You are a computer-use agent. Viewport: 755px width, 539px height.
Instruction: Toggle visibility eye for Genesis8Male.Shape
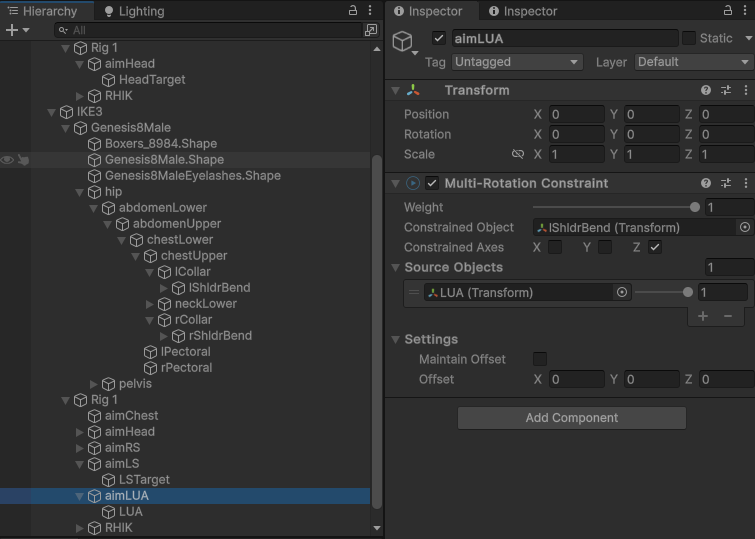coord(8,159)
